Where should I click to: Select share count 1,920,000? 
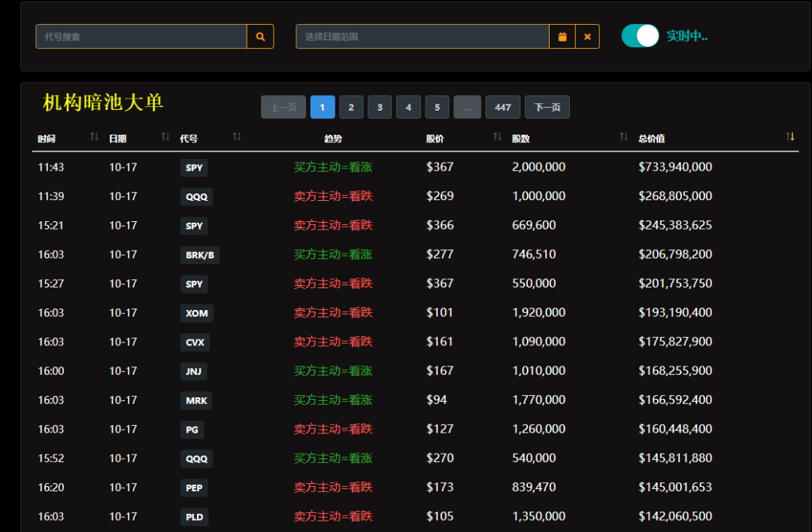click(538, 312)
